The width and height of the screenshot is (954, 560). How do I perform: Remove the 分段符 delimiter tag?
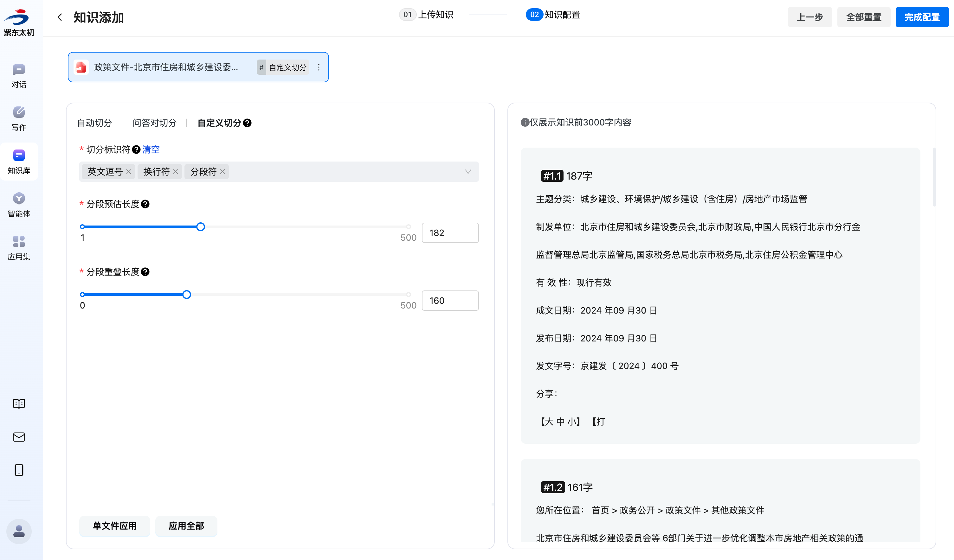(222, 172)
